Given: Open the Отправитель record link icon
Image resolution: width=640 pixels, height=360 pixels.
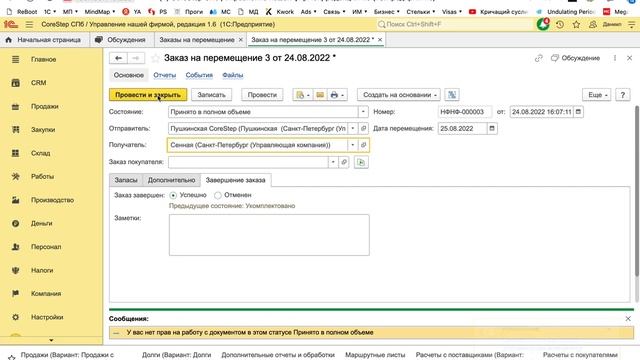Looking at the screenshot, I should pyautogui.click(x=363, y=129).
